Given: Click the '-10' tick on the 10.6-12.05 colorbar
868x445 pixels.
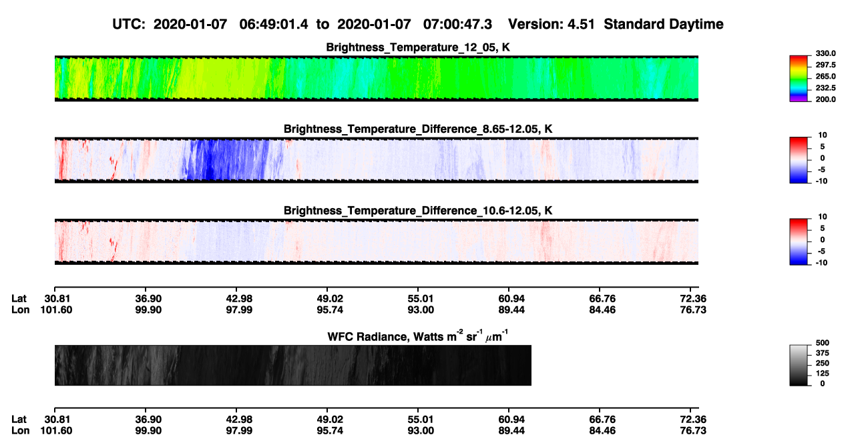Looking at the screenshot, I should pyautogui.click(x=821, y=263).
